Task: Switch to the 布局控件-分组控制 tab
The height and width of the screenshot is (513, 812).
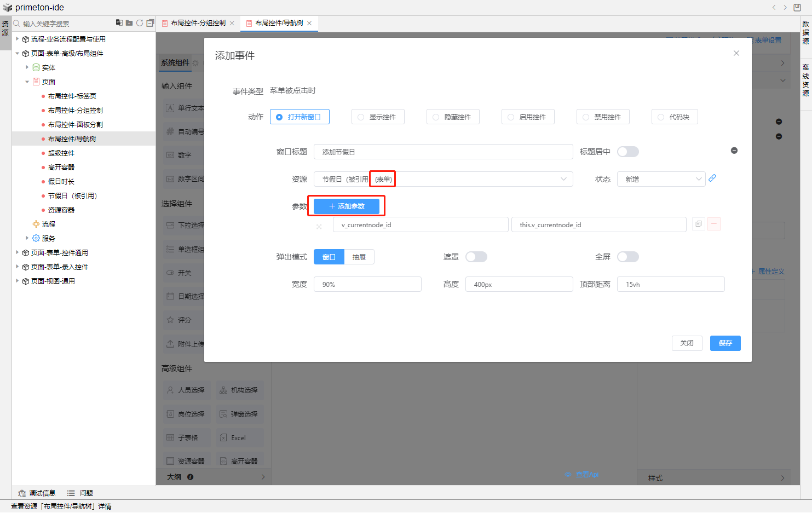Action: (x=198, y=23)
